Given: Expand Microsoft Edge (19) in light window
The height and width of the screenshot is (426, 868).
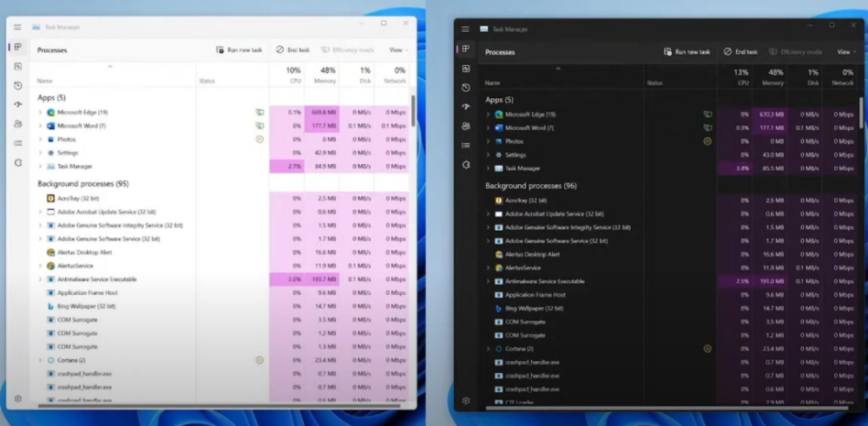Looking at the screenshot, I should pos(40,112).
